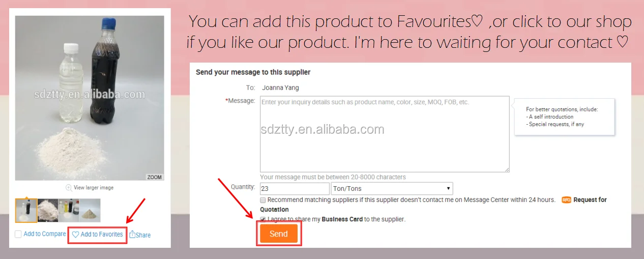Click the Quantity input field

(x=295, y=189)
